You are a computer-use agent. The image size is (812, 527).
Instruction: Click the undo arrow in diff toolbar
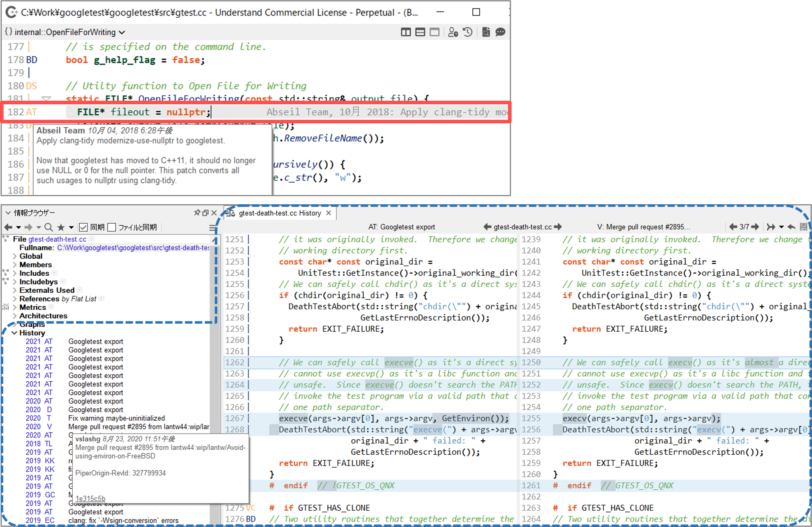coord(791,227)
